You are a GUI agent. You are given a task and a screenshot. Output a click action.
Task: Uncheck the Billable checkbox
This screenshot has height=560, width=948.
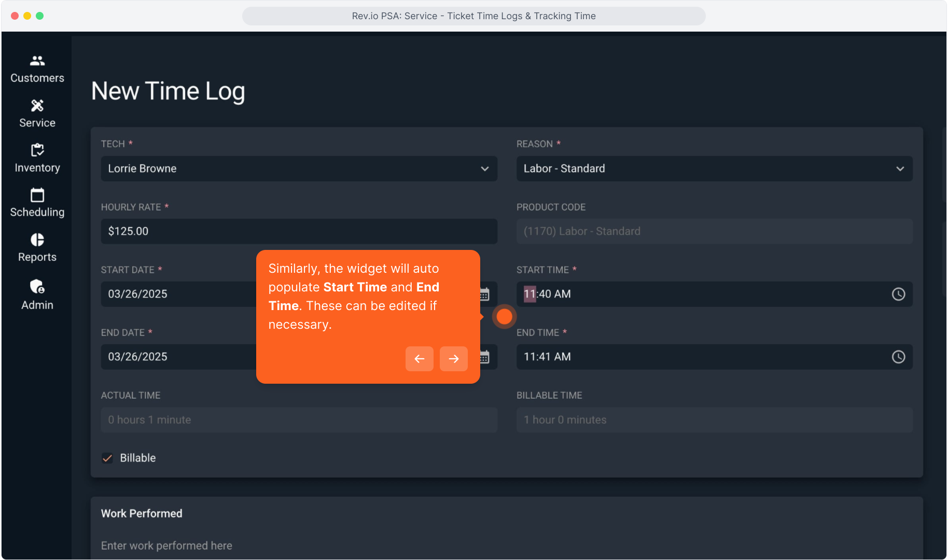pyautogui.click(x=107, y=458)
